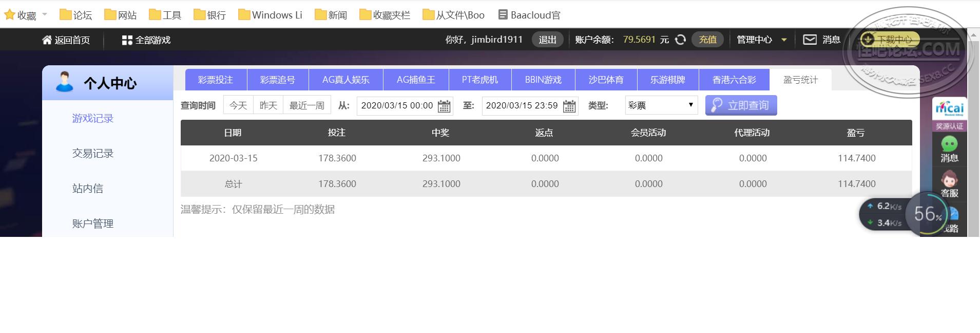
Task: Select 今天 query time option
Action: click(238, 105)
